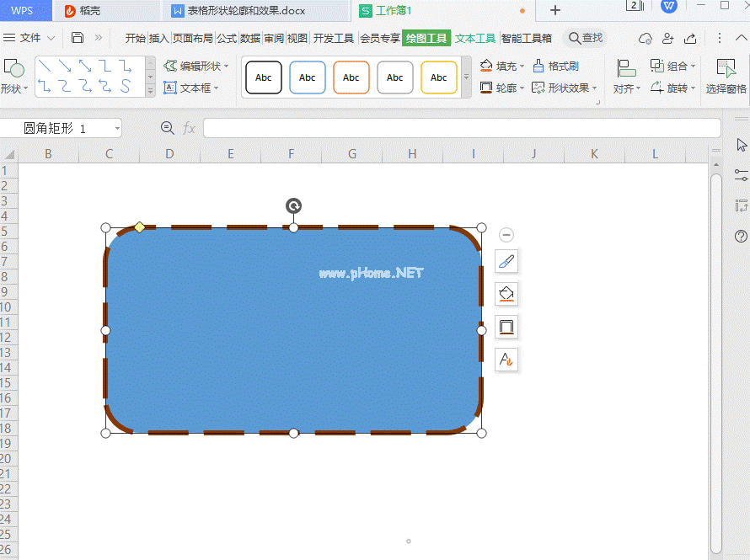Image resolution: width=750 pixels, height=560 pixels.
Task: Expand the shape style gallery more arrow
Action: [466, 77]
